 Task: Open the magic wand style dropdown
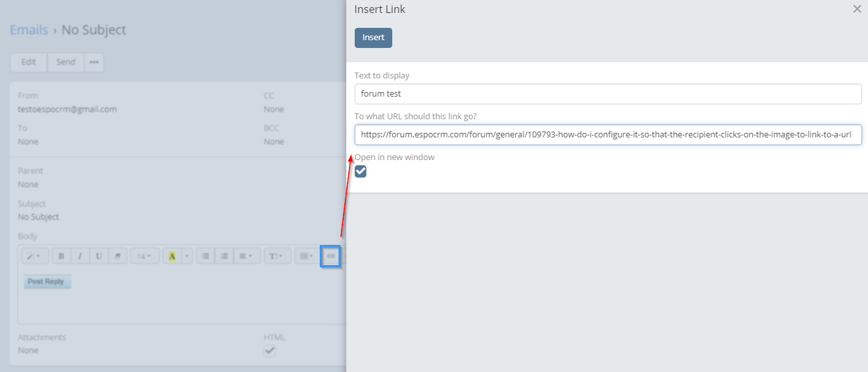click(34, 256)
